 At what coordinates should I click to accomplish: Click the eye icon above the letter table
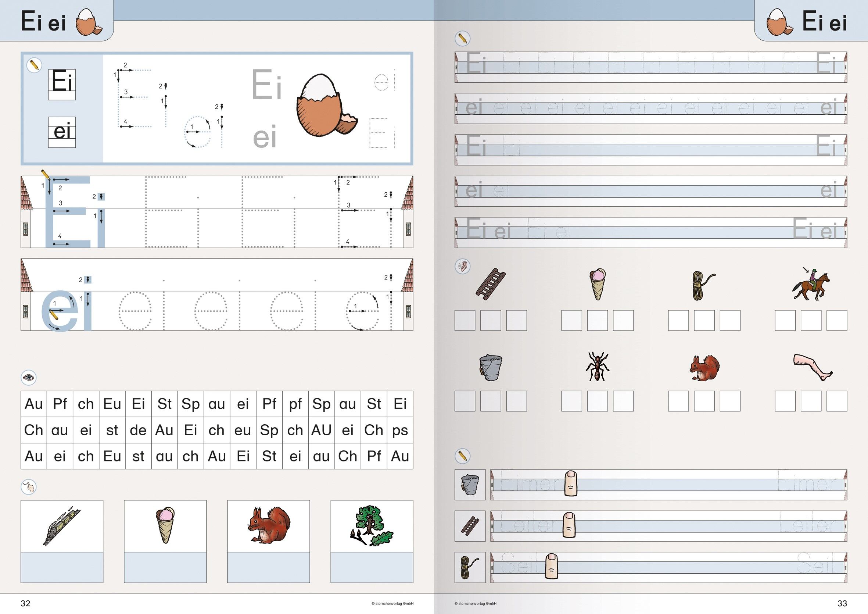coord(28,377)
